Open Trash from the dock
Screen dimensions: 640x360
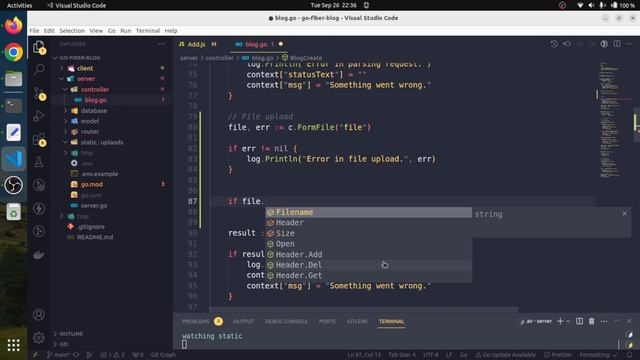point(13,212)
